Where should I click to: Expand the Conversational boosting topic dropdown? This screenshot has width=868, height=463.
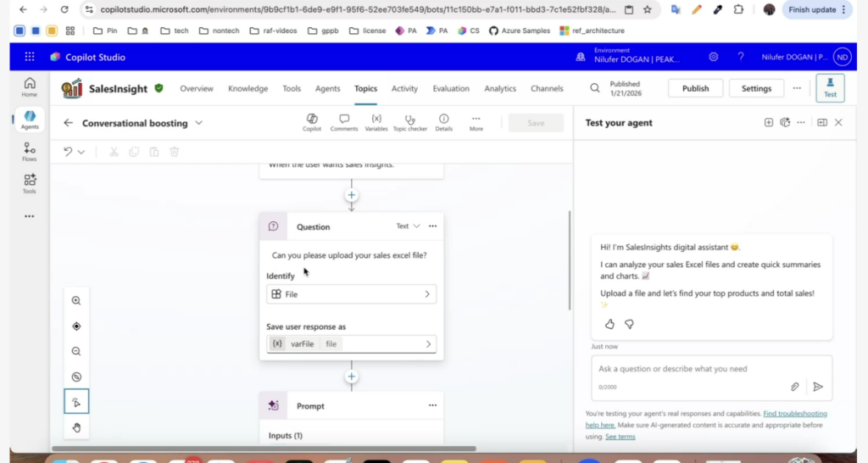click(x=199, y=123)
